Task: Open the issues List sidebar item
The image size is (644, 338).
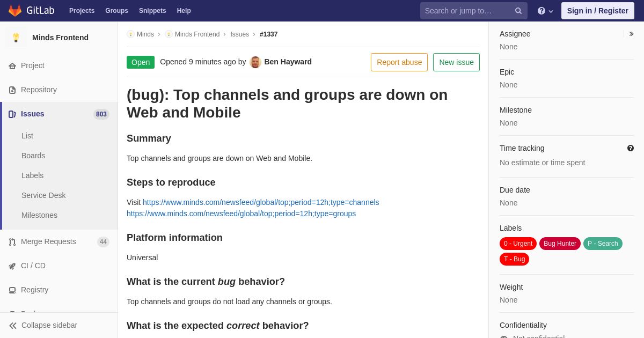Action: click(x=27, y=136)
